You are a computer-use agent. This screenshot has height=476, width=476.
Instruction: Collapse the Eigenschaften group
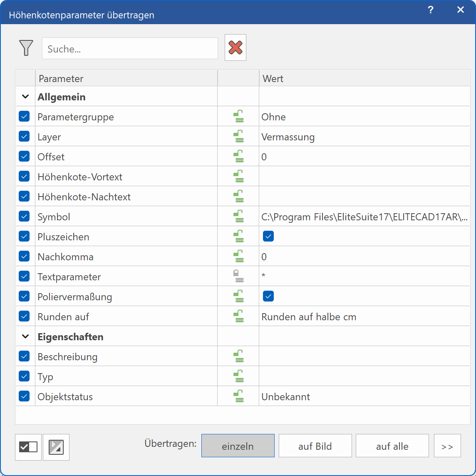(25, 336)
